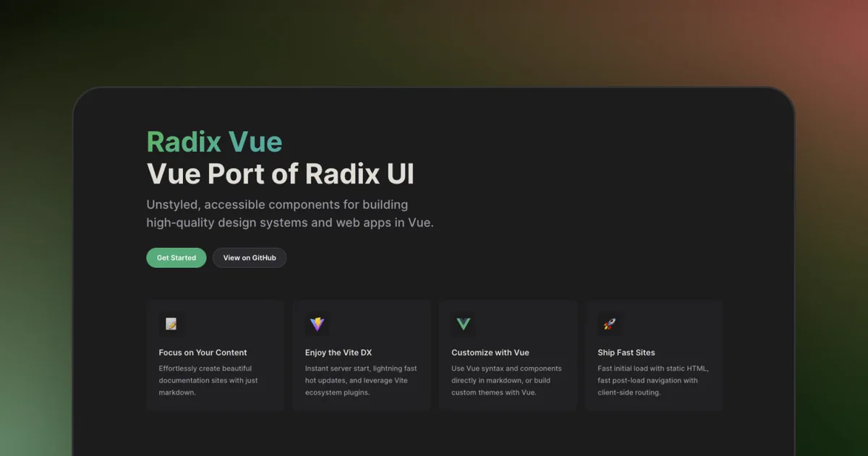Select the memo icon on Focus card

(x=171, y=324)
